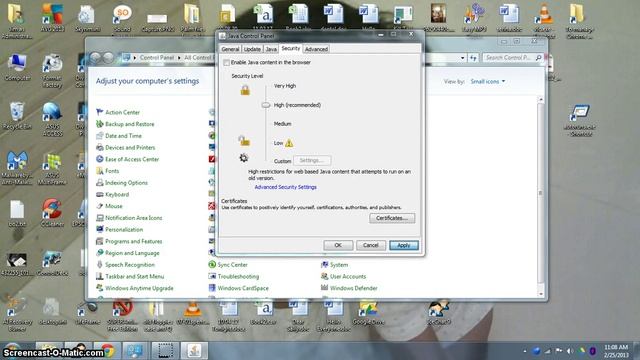The height and width of the screenshot is (360, 640).
Task: Click the Personalization icon
Action: pos(100,230)
